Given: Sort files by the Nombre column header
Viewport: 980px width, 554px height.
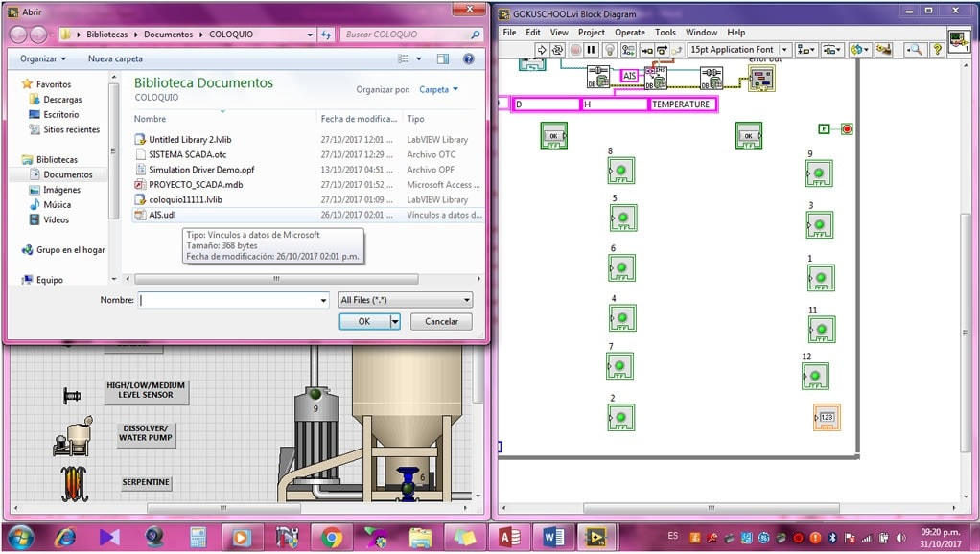Looking at the screenshot, I should 150,119.
